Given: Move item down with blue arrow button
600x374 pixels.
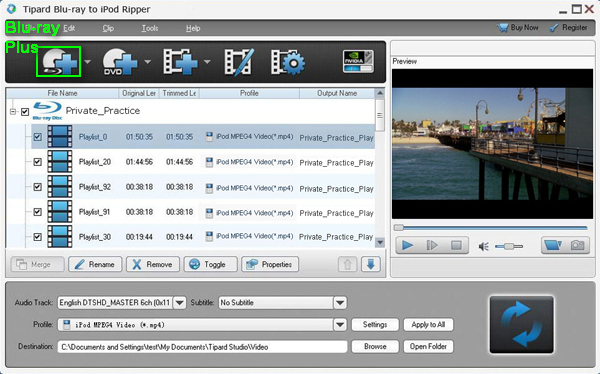Looking at the screenshot, I should pyautogui.click(x=371, y=264).
